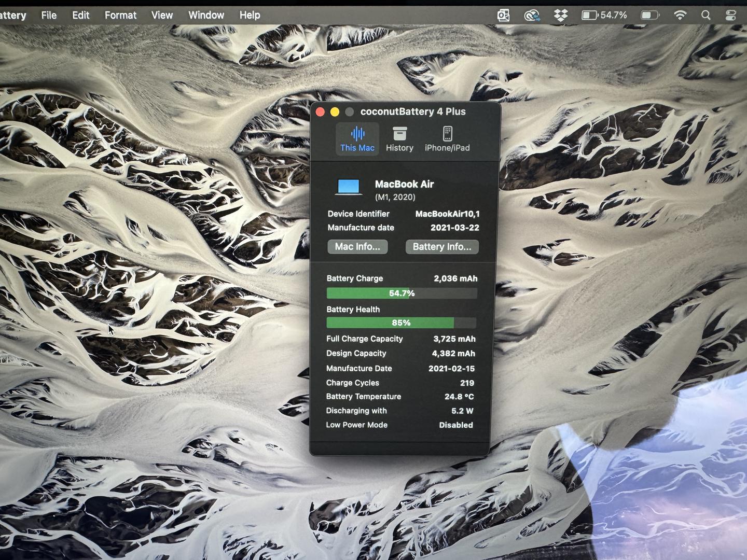The width and height of the screenshot is (747, 560).
Task: Close the coconutBattery window
Action: pos(320,112)
